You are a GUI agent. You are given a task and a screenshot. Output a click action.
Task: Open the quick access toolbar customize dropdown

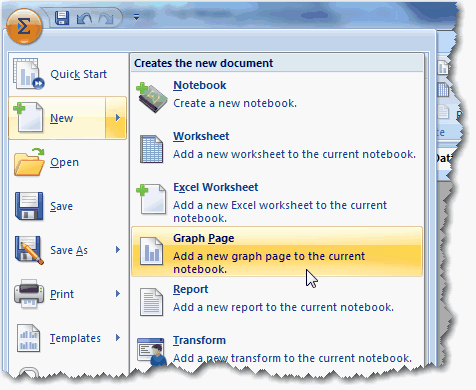(136, 17)
